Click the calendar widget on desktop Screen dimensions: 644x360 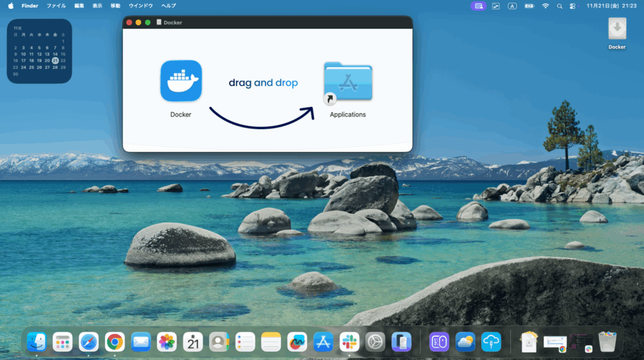tap(39, 51)
